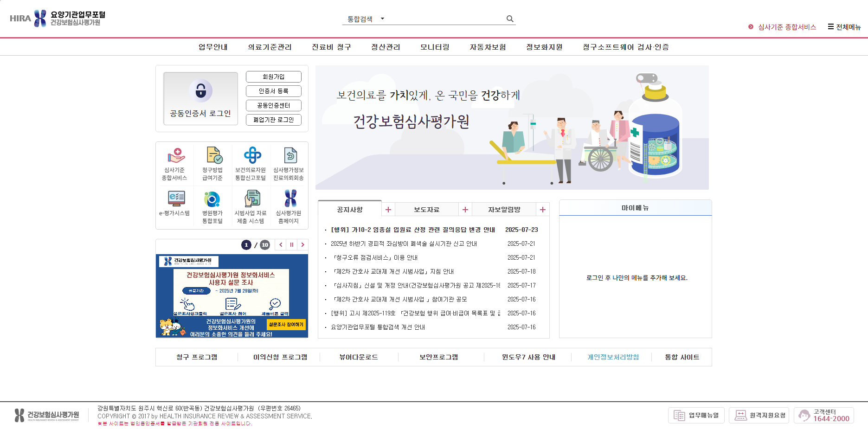The width and height of the screenshot is (868, 429).
Task: Open 심사평가원 홈페이지 icon
Action: pos(289,207)
